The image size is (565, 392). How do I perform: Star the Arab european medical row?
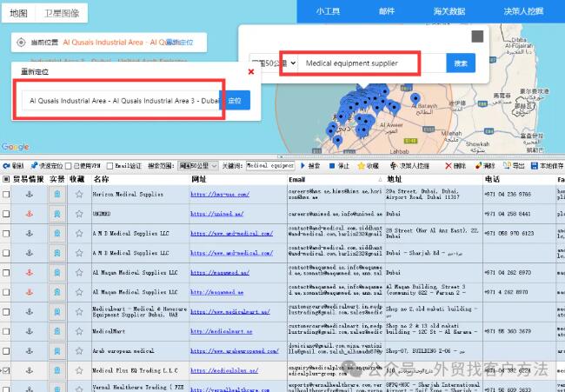79,351
